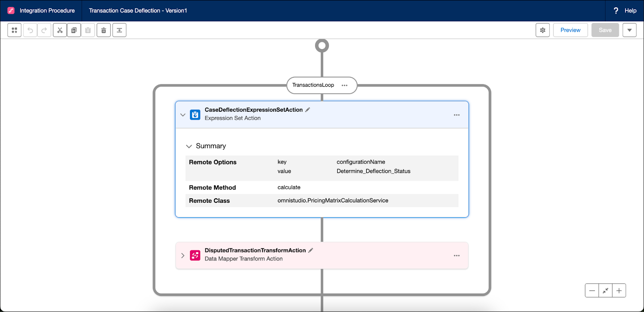This screenshot has width=644, height=312.
Task: Click the paste clipboard icon
Action: (88, 30)
